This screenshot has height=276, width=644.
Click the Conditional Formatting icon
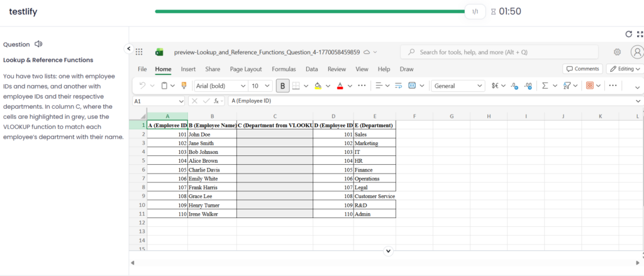point(590,86)
